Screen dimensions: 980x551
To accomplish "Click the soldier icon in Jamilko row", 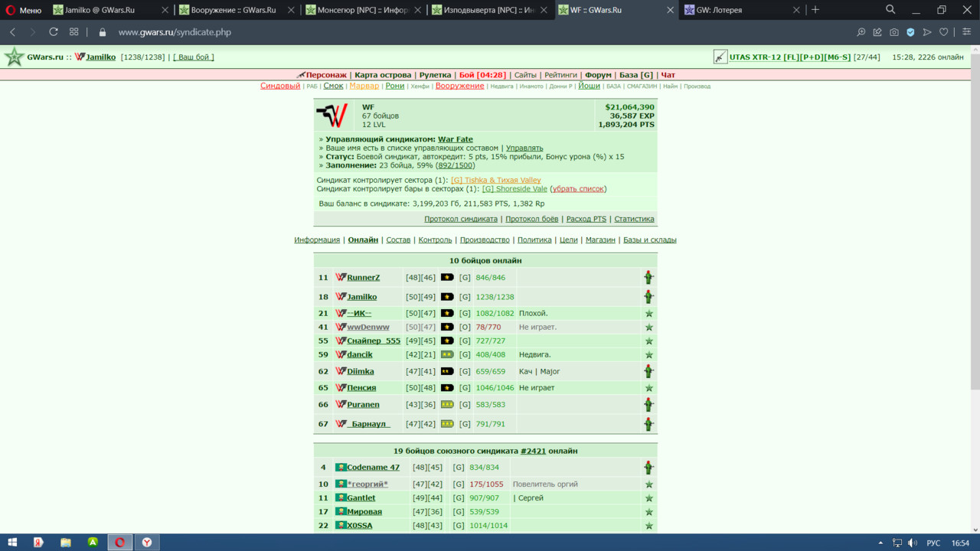I will [x=648, y=296].
